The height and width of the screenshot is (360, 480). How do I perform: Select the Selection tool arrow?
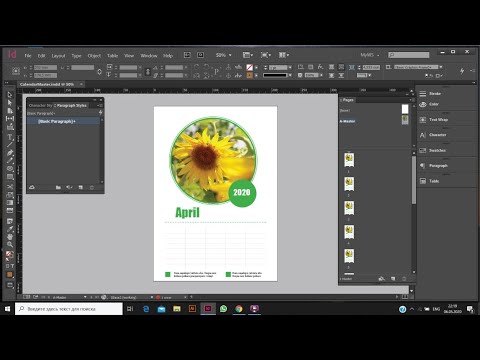click(x=10, y=95)
